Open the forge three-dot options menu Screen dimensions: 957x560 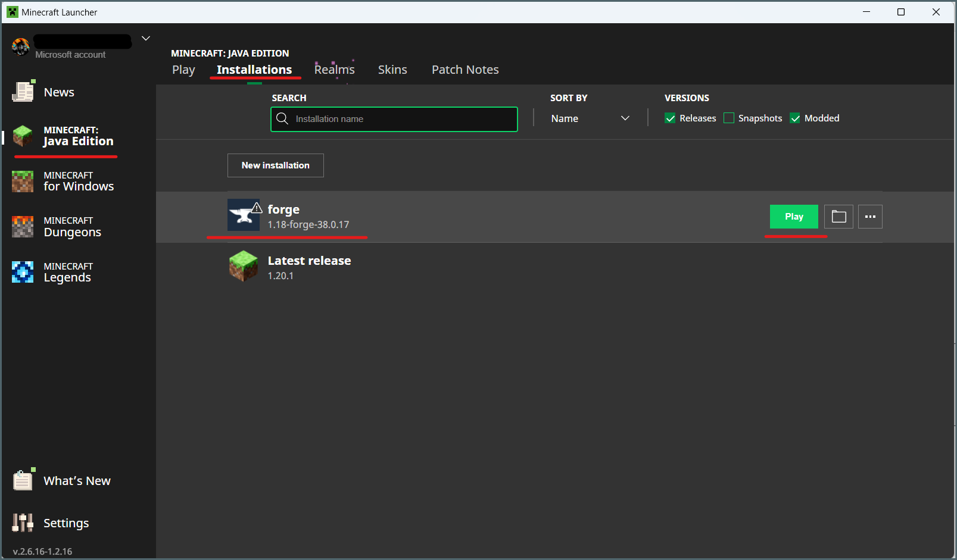870,217
